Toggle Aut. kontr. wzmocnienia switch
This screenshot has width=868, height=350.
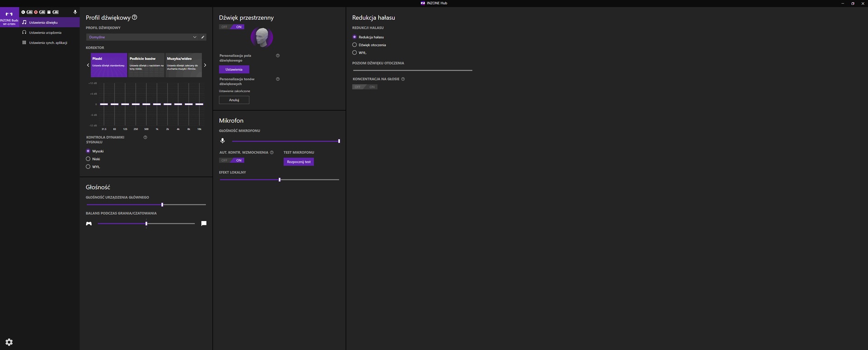click(231, 161)
